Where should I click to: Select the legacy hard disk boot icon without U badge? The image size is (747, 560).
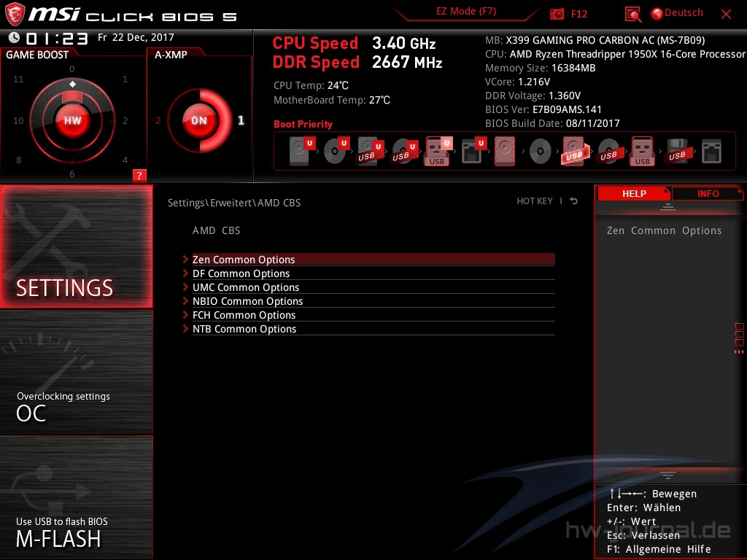click(505, 152)
